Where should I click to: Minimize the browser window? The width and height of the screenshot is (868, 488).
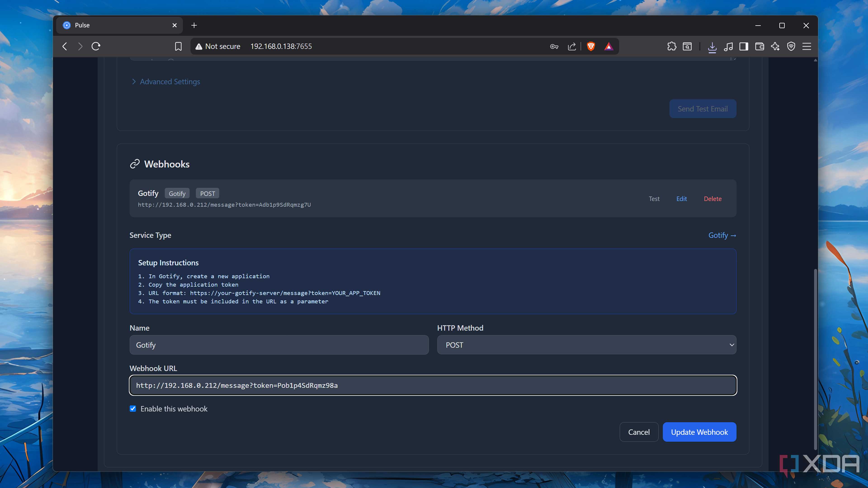pyautogui.click(x=758, y=25)
